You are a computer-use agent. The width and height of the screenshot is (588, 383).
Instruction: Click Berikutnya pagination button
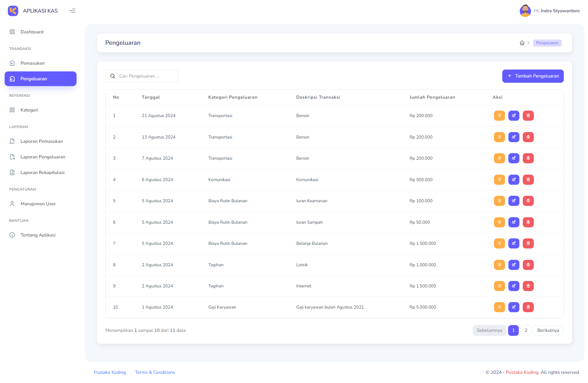tap(548, 330)
